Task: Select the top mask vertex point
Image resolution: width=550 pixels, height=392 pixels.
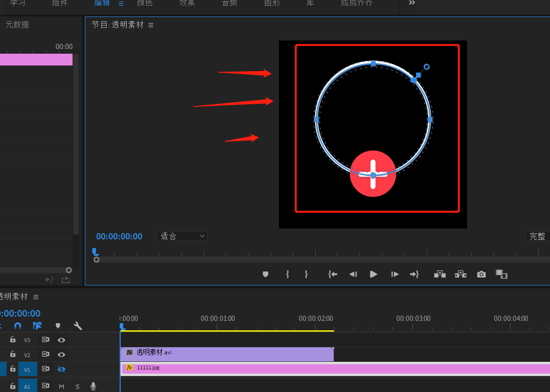Action: click(x=373, y=64)
